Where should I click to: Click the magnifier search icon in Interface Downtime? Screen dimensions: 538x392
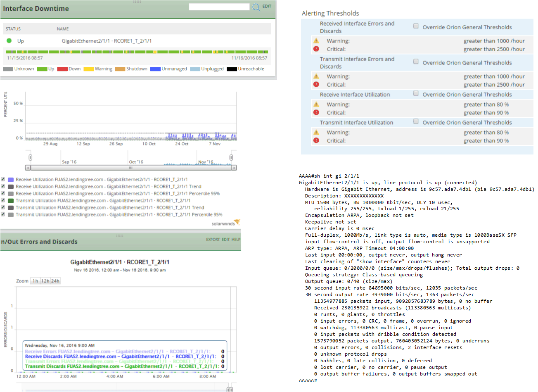[256, 7]
